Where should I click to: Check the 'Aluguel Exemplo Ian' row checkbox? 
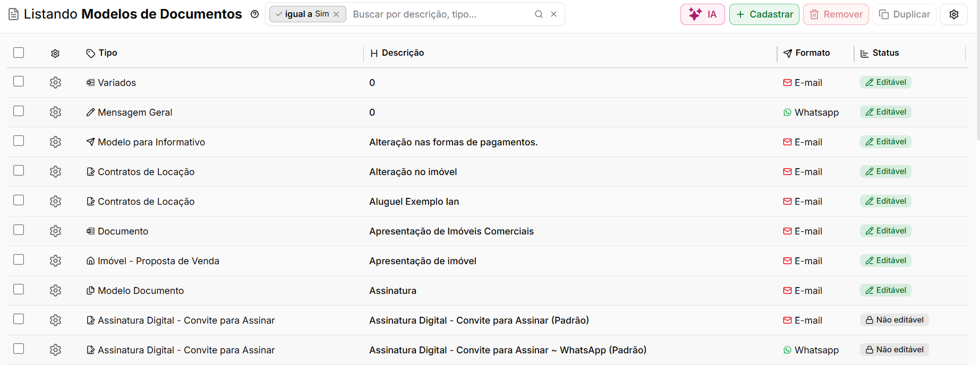pos(19,200)
